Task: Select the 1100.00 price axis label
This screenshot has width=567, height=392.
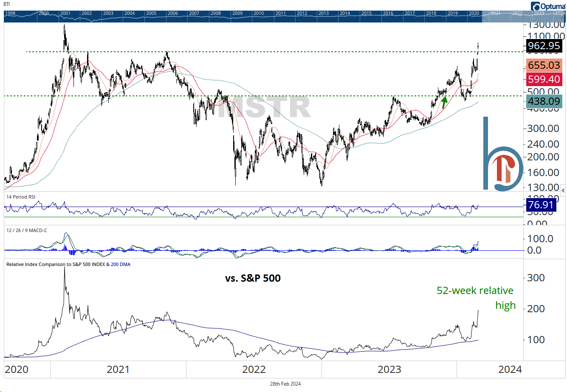Action: [x=546, y=36]
